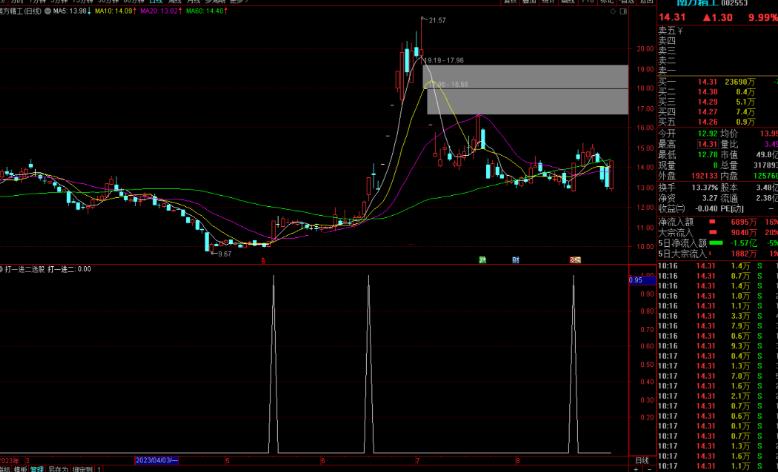This screenshot has height=472, width=778.
Task: Click the 买二 bid price 14.30
Action: 708,92
